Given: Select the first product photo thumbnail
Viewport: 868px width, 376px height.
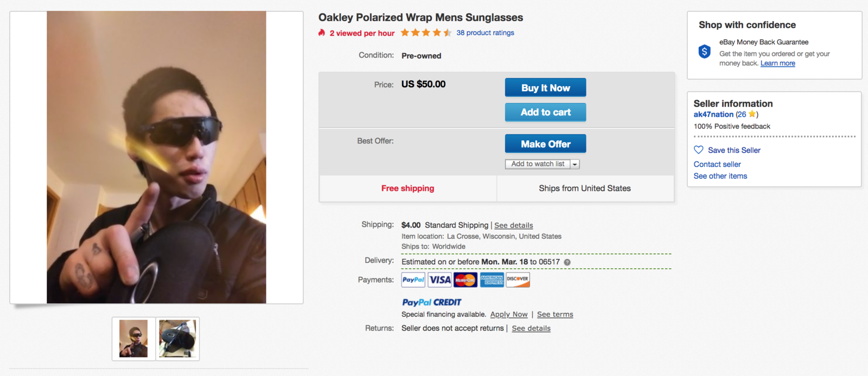Looking at the screenshot, I should point(133,339).
